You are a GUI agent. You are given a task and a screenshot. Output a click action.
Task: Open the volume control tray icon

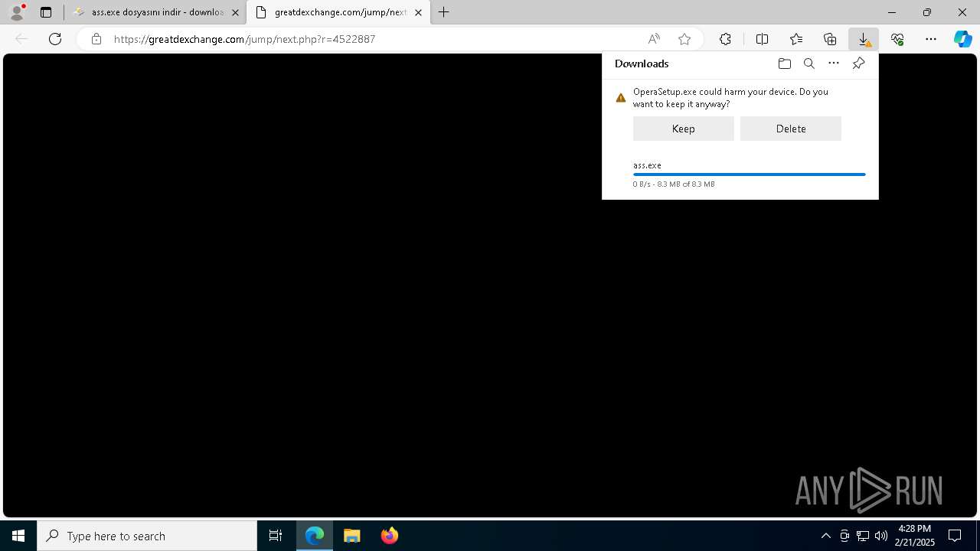coord(881,536)
